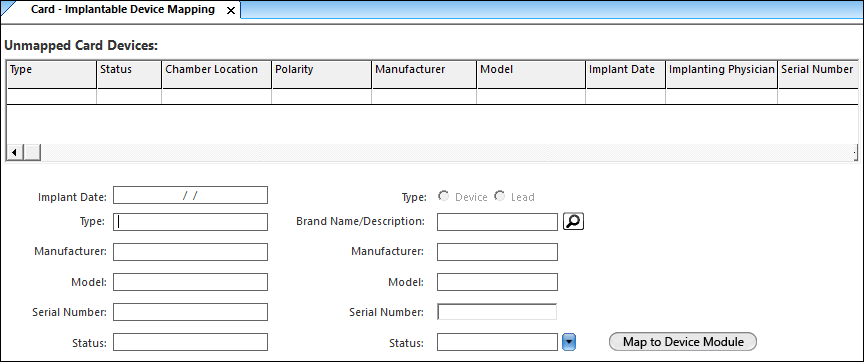Click the right-side Status combo box field
864x362 pixels.
coord(498,342)
